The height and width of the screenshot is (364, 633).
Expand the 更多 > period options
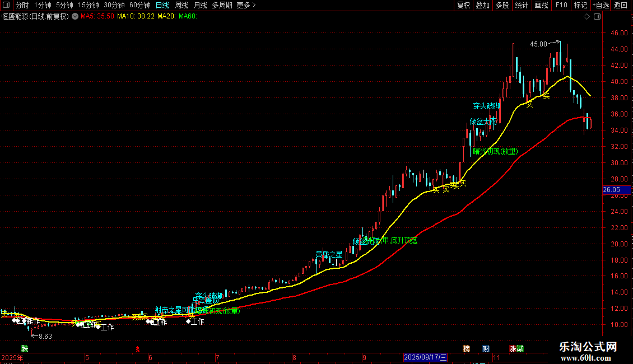246,5
